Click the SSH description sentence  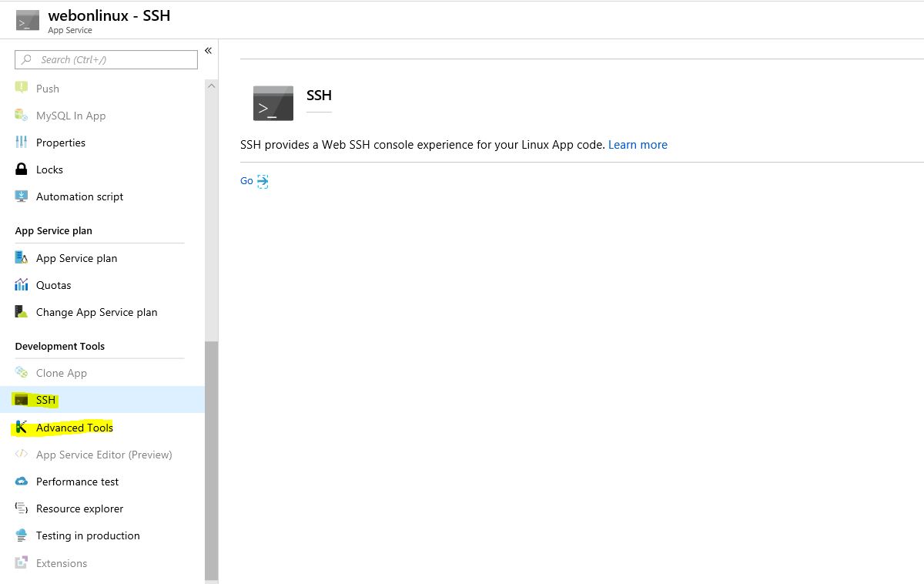tap(423, 145)
